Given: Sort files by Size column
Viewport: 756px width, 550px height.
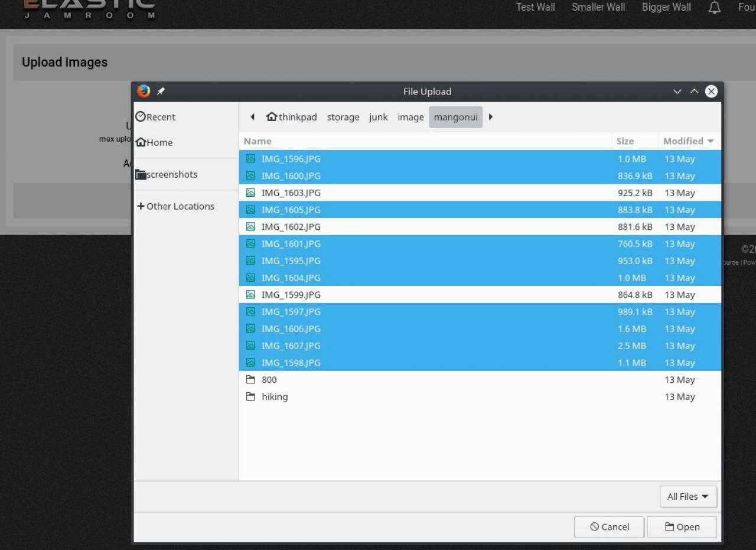Looking at the screenshot, I should 625,141.
